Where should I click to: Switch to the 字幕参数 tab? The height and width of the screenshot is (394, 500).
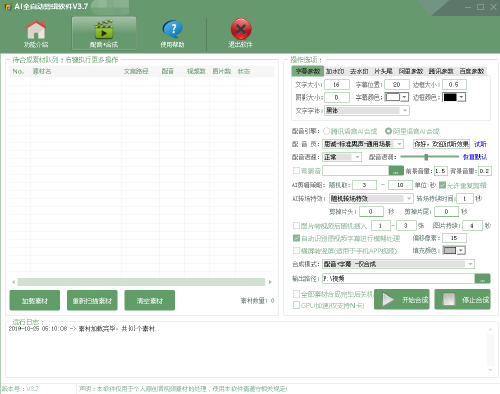coord(308,71)
